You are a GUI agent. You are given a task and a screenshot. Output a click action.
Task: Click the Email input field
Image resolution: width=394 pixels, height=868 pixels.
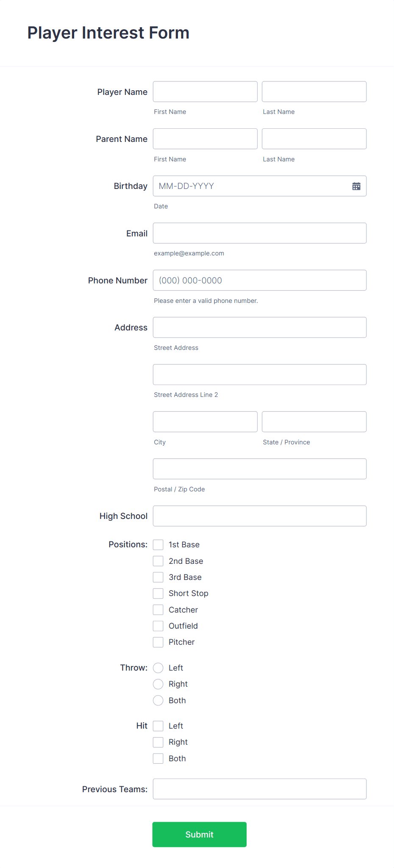259,233
